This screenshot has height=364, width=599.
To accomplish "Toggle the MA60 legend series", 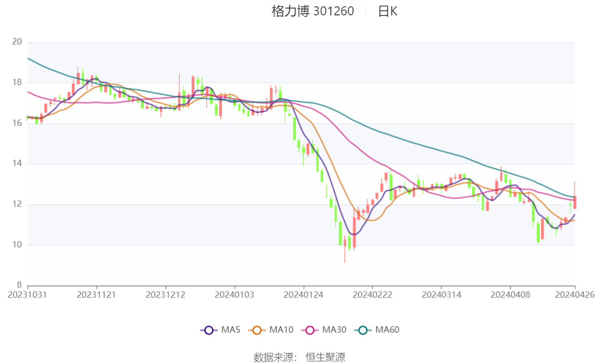I will coord(377,330).
